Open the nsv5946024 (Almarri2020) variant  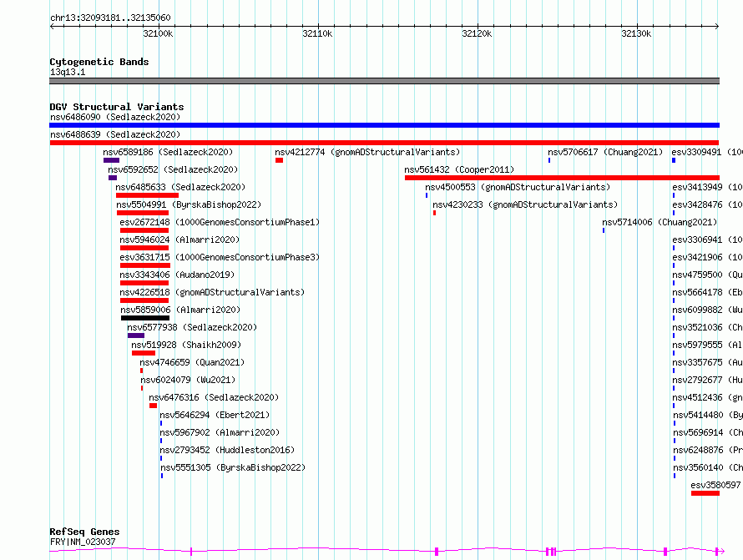179,240
